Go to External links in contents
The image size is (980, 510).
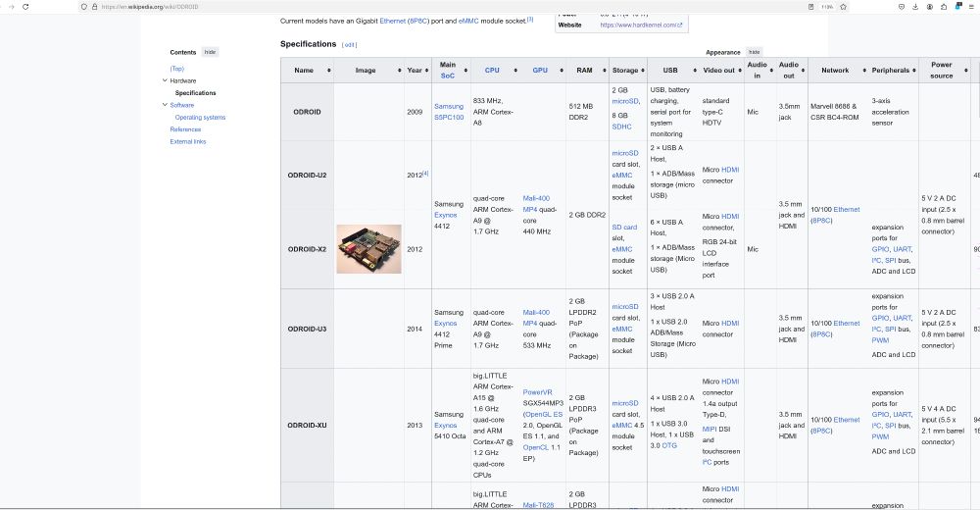pos(188,141)
